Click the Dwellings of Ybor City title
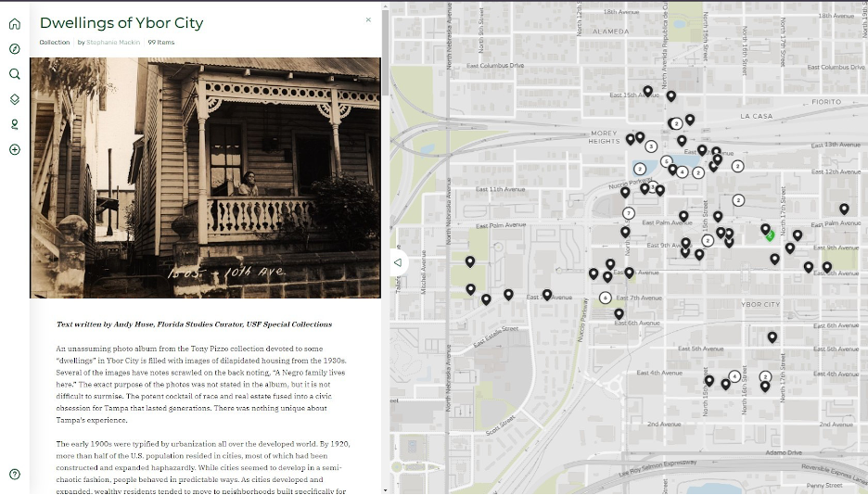 (x=121, y=22)
